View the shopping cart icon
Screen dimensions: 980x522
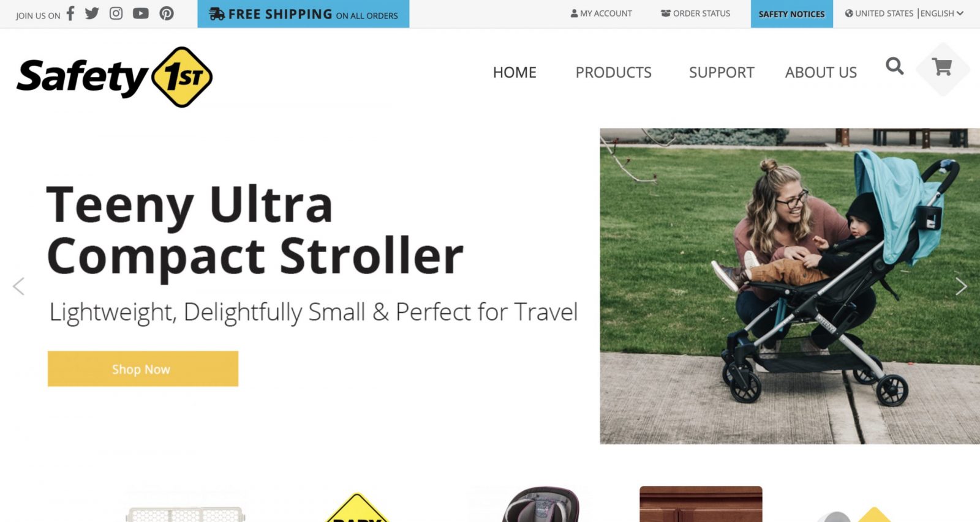point(942,67)
